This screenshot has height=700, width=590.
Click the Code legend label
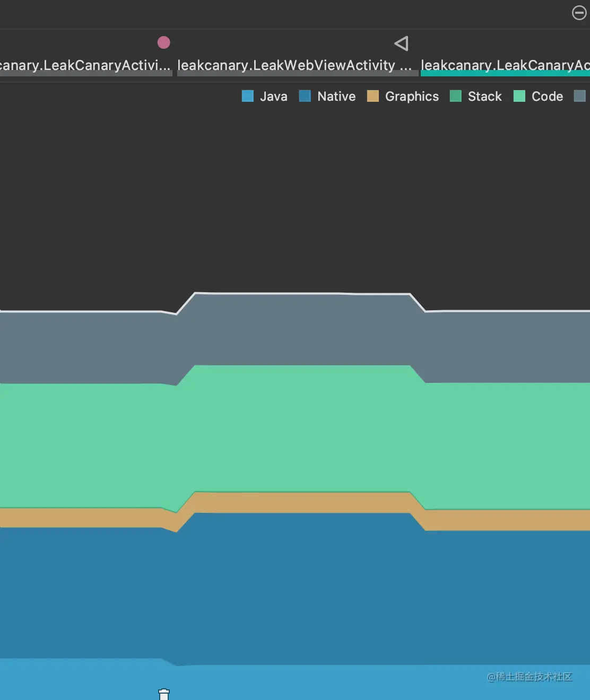click(x=548, y=97)
